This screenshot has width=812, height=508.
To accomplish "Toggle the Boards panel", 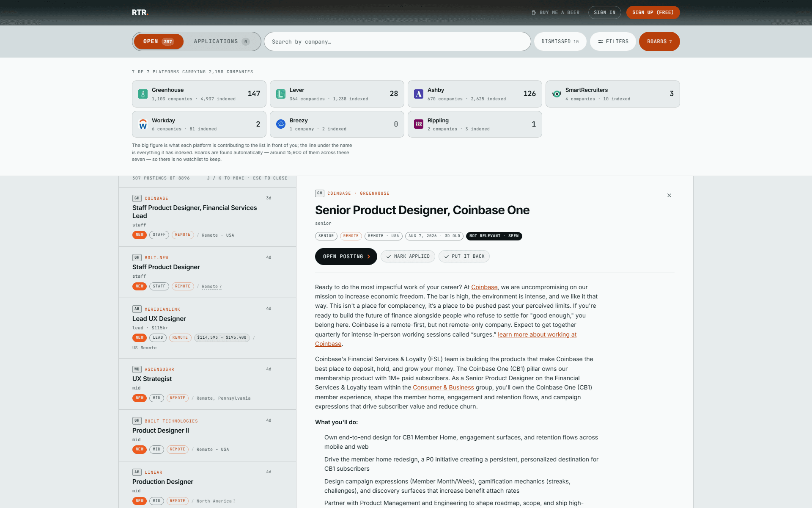I will 659,41.
